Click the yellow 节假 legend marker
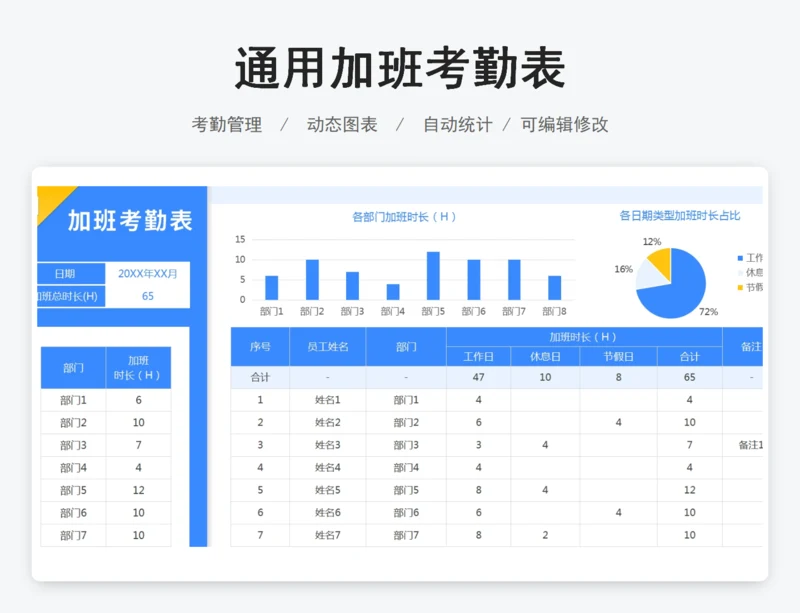Image resolution: width=800 pixels, height=613 pixels. [x=740, y=288]
